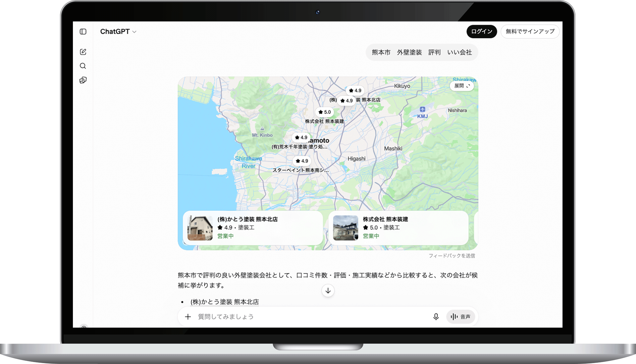This screenshot has width=636, height=364.
Task: Click 営業中 status on かとう塗装 card
Action: [225, 236]
